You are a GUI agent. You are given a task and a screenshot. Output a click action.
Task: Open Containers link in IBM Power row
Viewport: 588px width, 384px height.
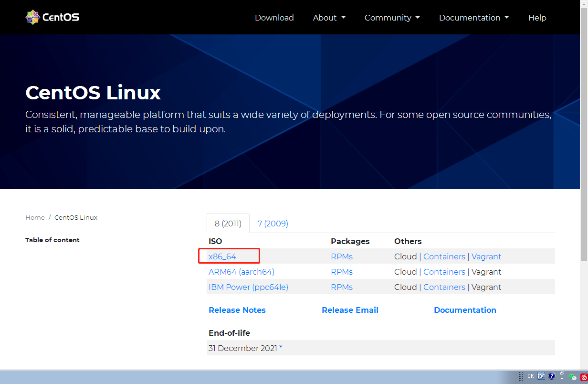tap(444, 287)
